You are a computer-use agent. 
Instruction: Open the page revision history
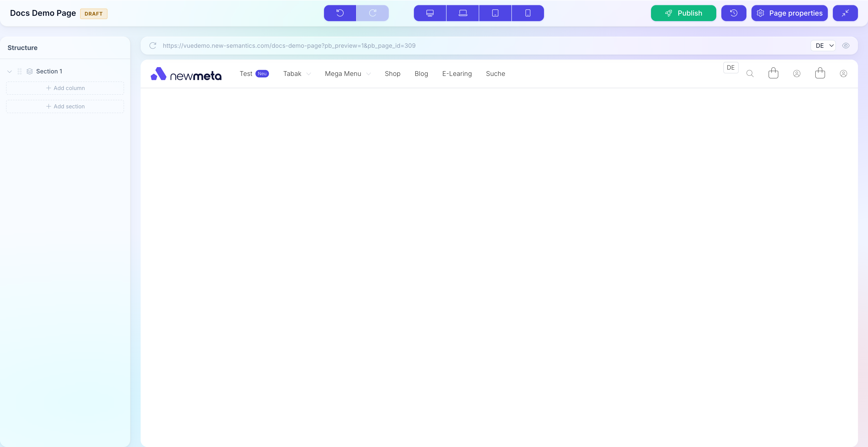[x=734, y=13]
